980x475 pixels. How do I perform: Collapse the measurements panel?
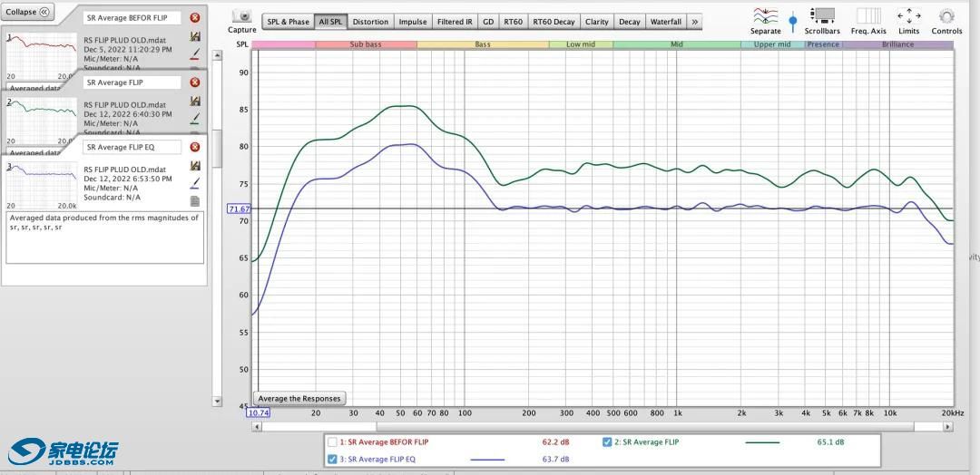pyautogui.click(x=27, y=12)
